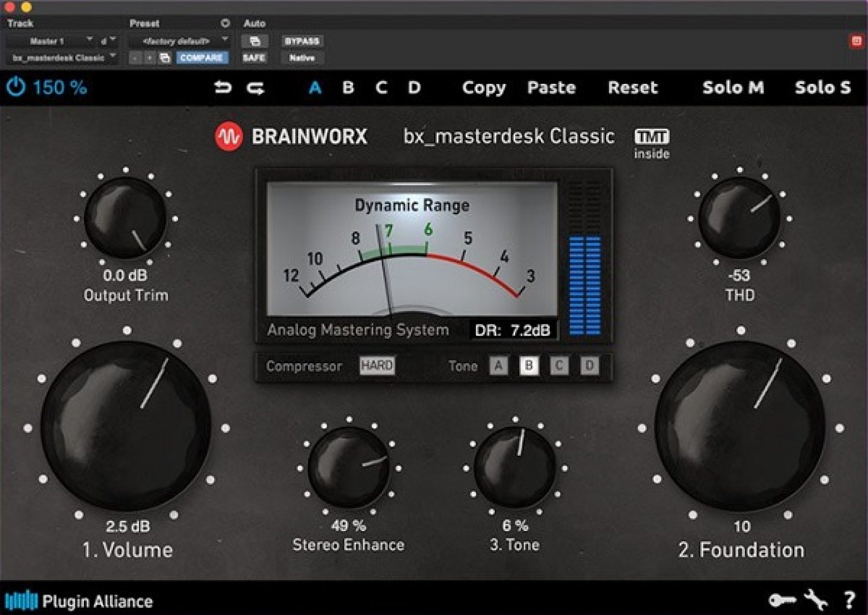Image resolution: width=868 pixels, height=615 pixels.
Task: Click the plugin power button icon
Action: [x=16, y=87]
